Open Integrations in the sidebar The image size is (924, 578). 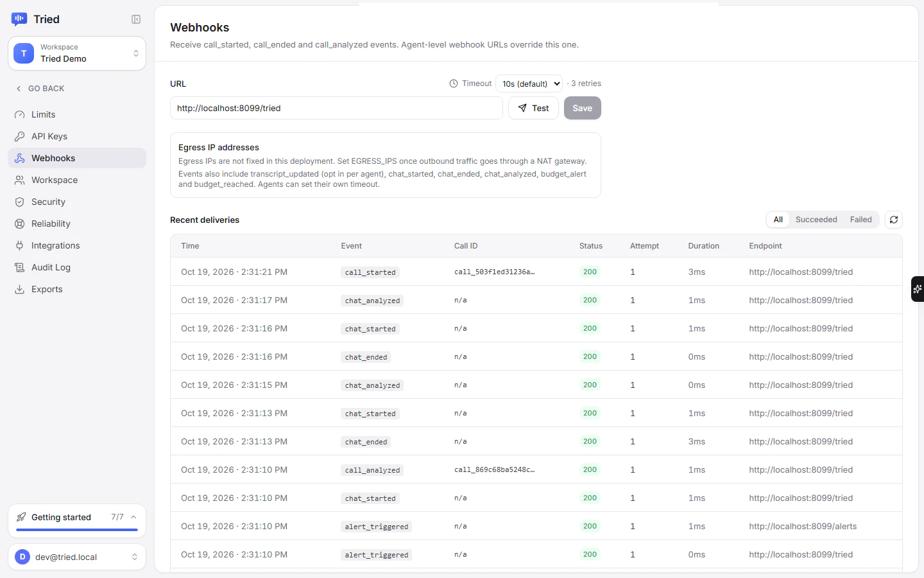click(77, 245)
